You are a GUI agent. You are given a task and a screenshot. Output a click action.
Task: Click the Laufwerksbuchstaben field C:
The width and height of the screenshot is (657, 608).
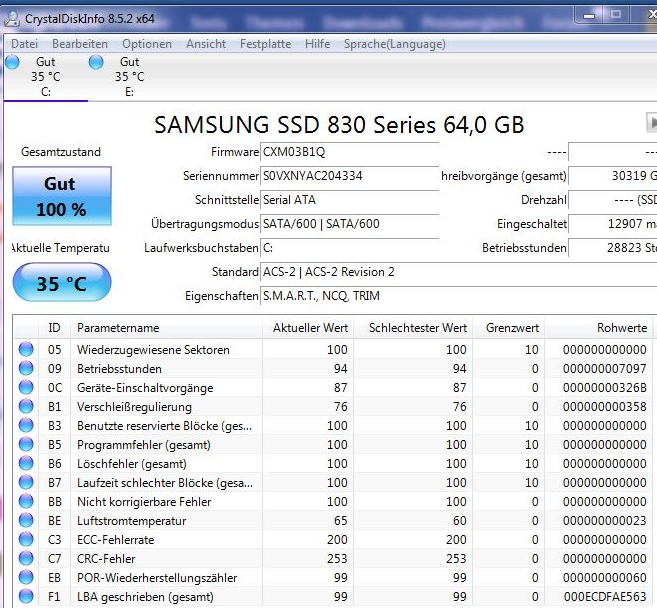[349, 248]
